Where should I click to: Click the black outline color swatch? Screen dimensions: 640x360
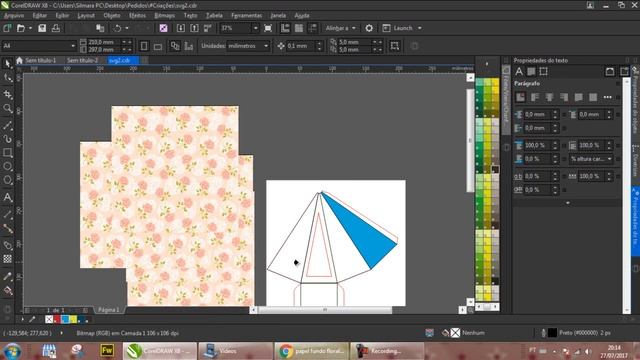click(552, 333)
